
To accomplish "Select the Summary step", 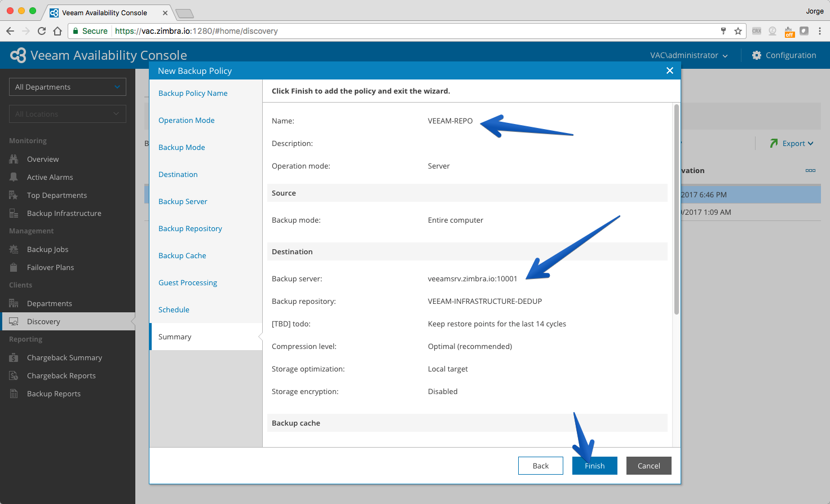I will tap(206, 337).
